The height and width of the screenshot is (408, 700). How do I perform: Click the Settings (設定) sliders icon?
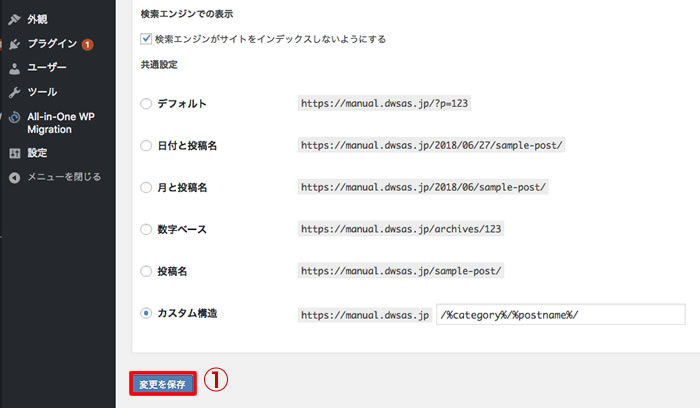(x=14, y=153)
